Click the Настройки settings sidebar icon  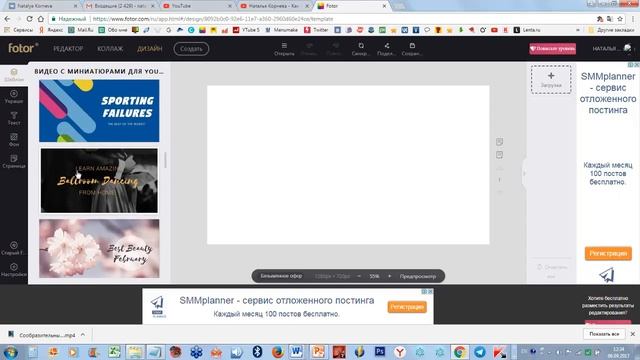pyautogui.click(x=14, y=270)
